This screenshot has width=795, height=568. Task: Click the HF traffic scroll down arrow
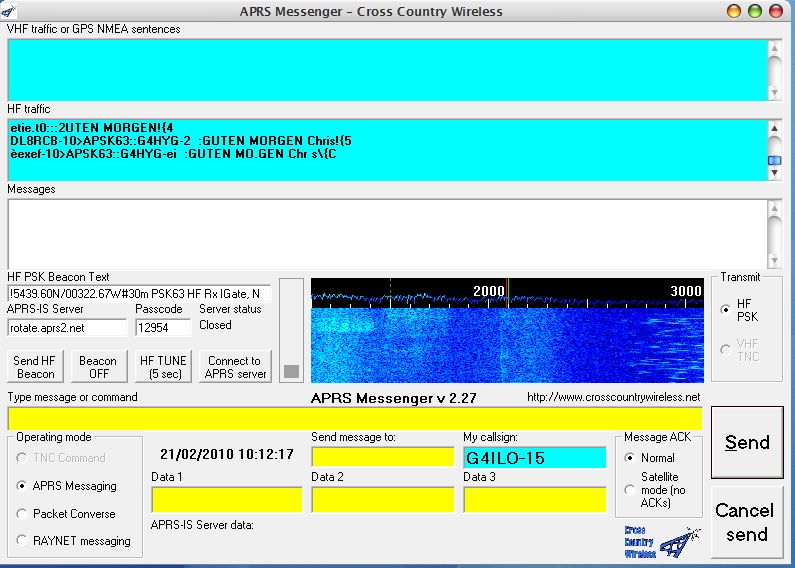click(x=774, y=173)
